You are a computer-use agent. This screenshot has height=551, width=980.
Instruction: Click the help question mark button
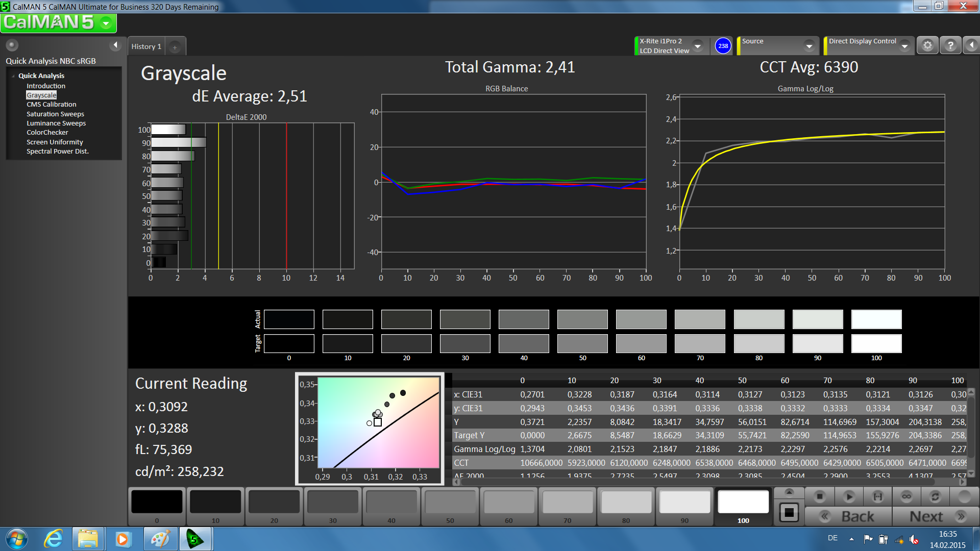[x=950, y=45]
